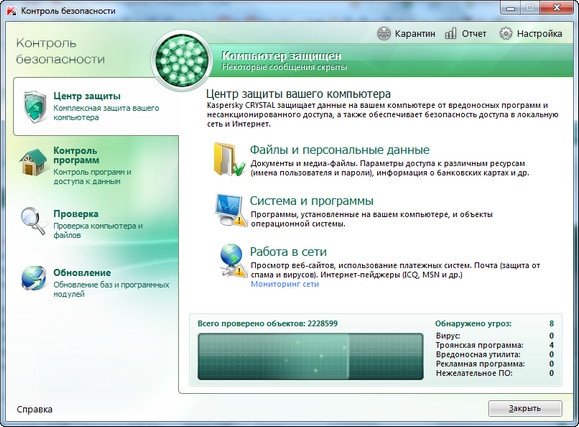The width and height of the screenshot is (579, 427).
Task: Switch to the Проверка tab
Action: point(96,223)
